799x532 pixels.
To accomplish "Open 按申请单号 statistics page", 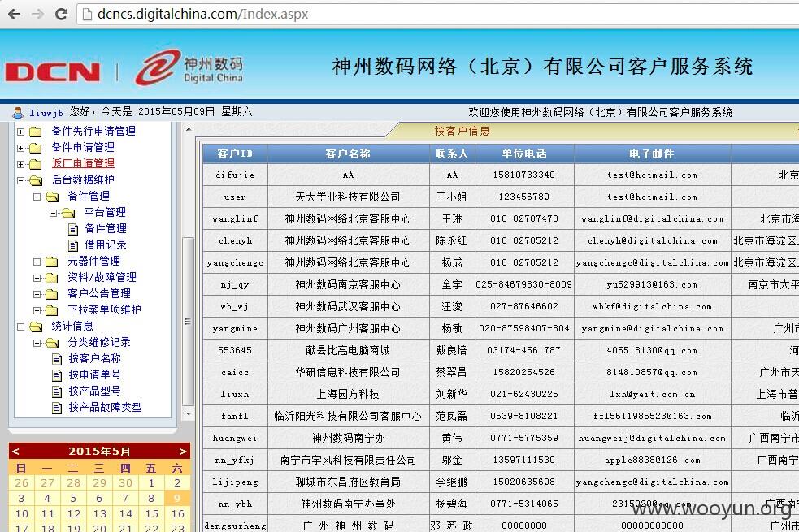I will click(x=95, y=374).
